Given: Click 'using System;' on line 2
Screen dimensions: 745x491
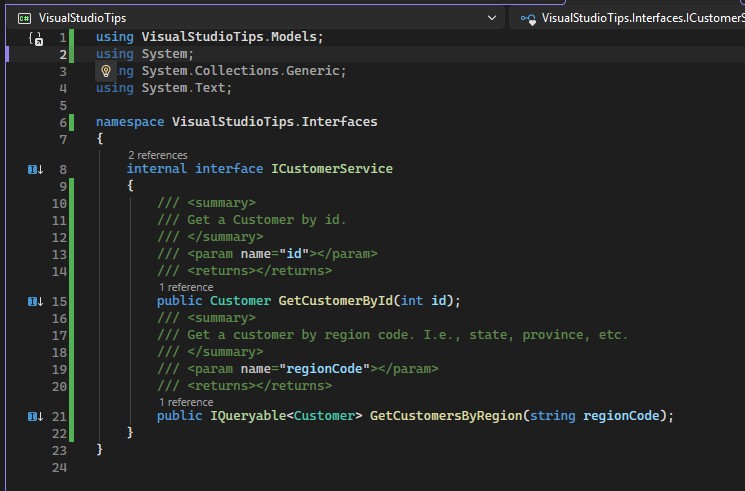Looking at the screenshot, I should pyautogui.click(x=145, y=54).
